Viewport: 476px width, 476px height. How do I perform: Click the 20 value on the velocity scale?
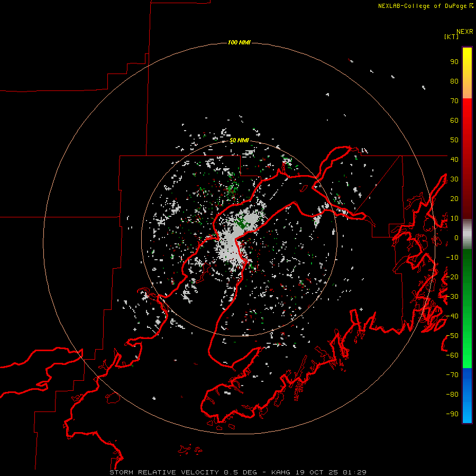click(x=454, y=199)
